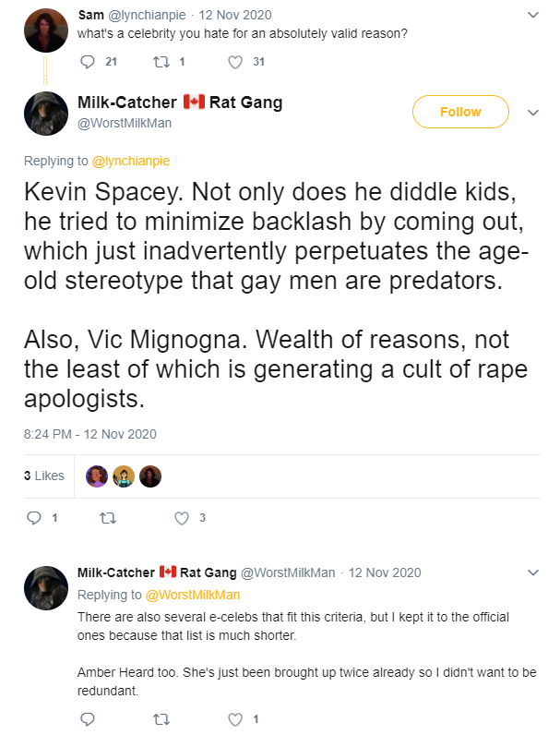560x735 pixels.
Task: Open the first liker's purple avatar
Action: [97, 476]
